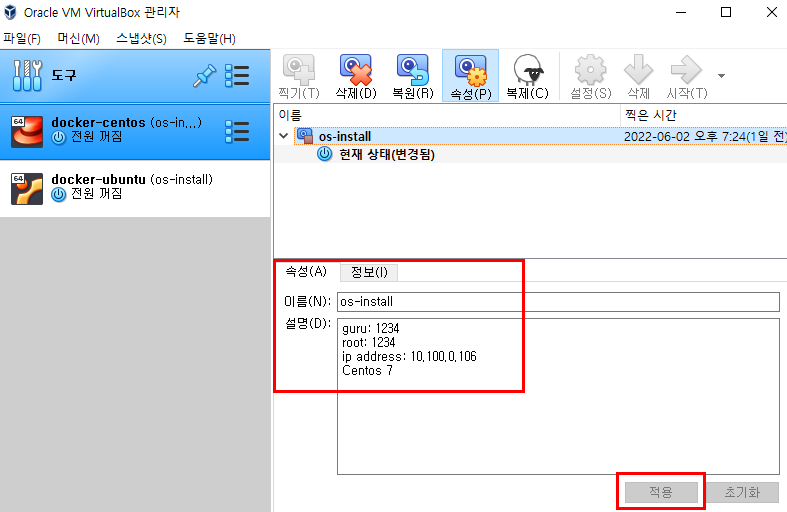Switch to the Information (정보) tab

pos(369,272)
